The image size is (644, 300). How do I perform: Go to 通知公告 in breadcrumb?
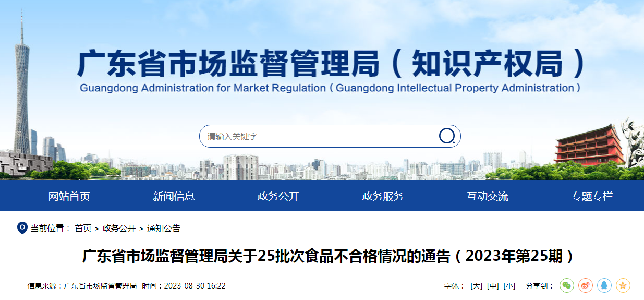164,228
